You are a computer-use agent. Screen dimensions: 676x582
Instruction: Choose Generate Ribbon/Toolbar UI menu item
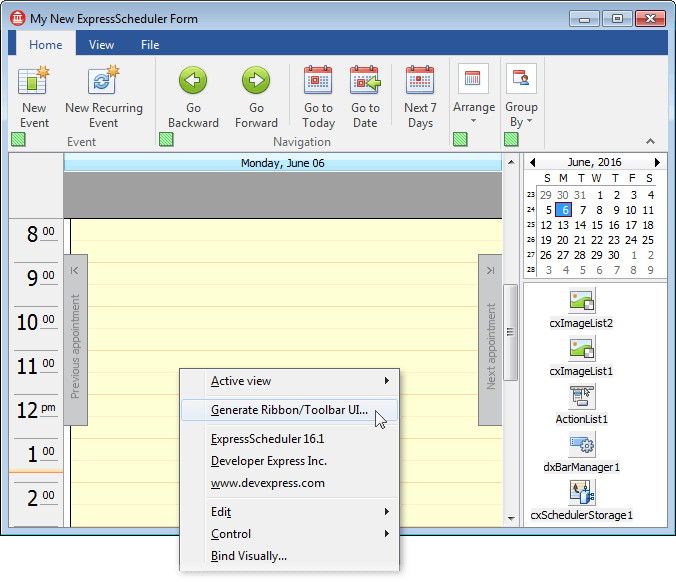point(289,410)
